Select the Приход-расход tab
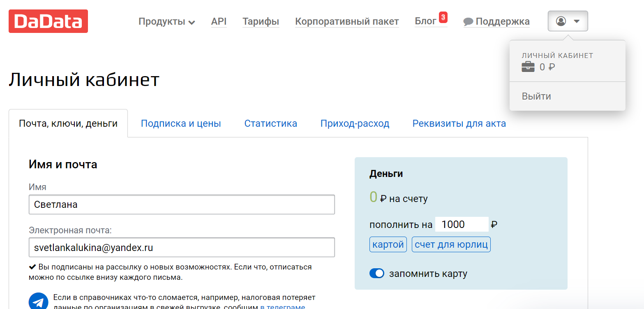The image size is (644, 309). (x=355, y=123)
